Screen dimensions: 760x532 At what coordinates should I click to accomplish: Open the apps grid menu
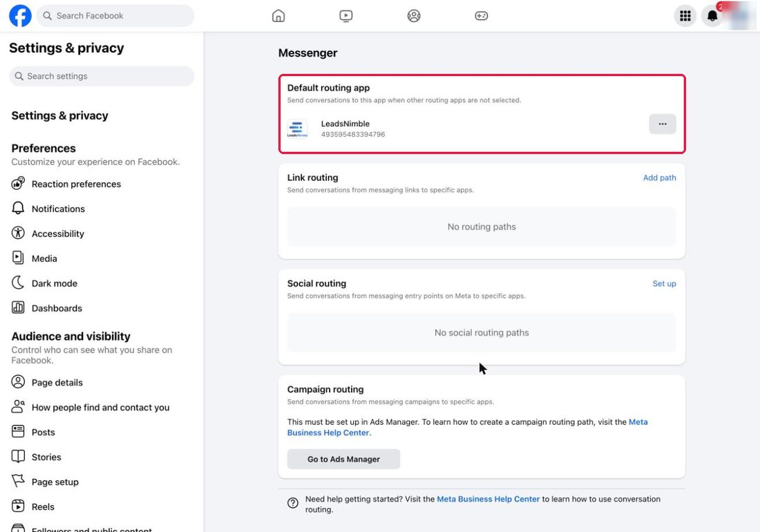(685, 16)
